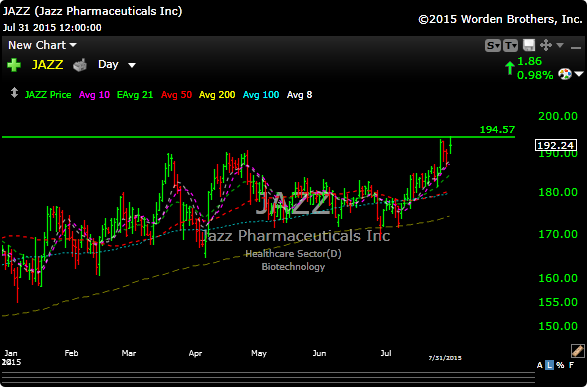Select the Avg 10 legend label
Viewport: 587px width, 387px height.
pyautogui.click(x=94, y=95)
